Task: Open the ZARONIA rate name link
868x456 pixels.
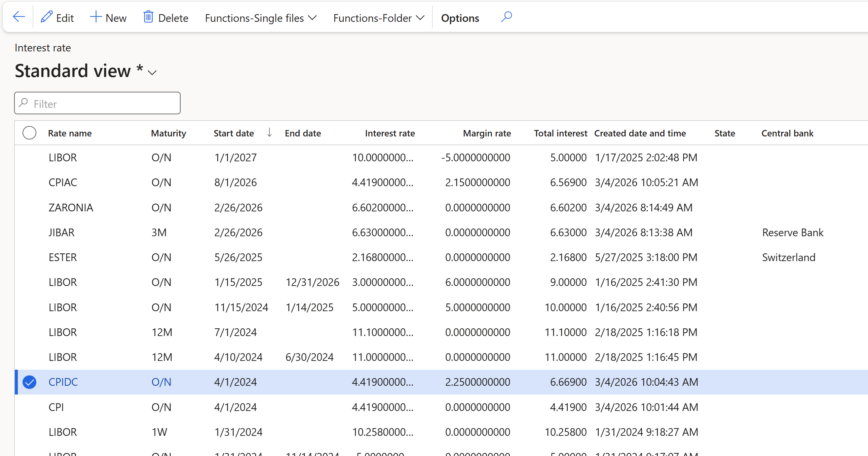Action: pyautogui.click(x=71, y=207)
